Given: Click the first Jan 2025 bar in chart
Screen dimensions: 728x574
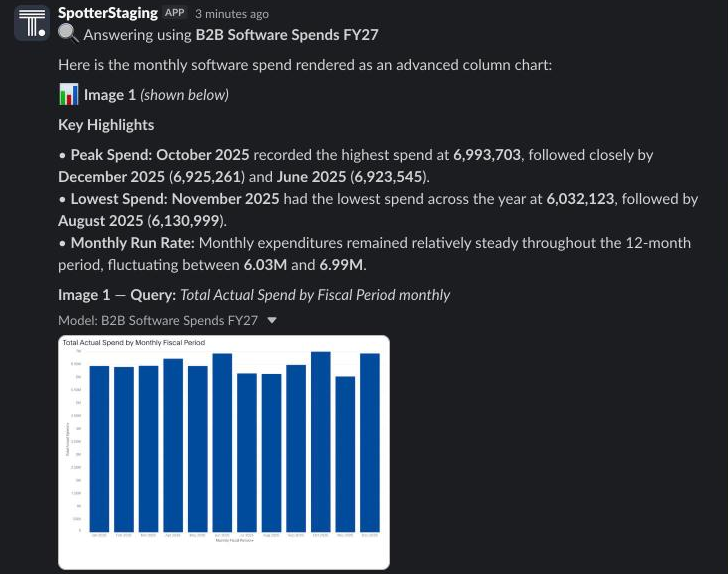Looking at the screenshot, I should (99, 449).
